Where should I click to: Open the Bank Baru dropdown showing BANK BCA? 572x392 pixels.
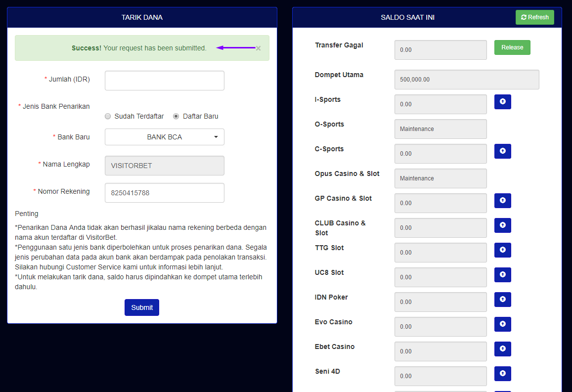(165, 137)
